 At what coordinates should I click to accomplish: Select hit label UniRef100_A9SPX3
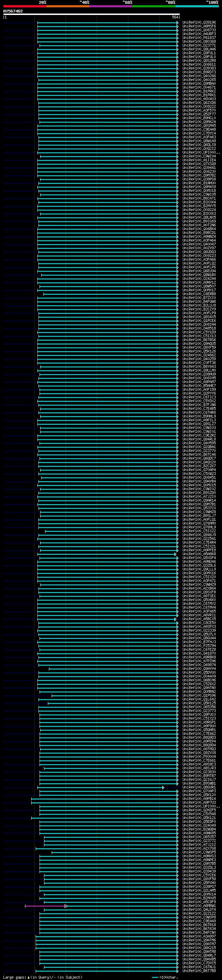tap(199, 626)
